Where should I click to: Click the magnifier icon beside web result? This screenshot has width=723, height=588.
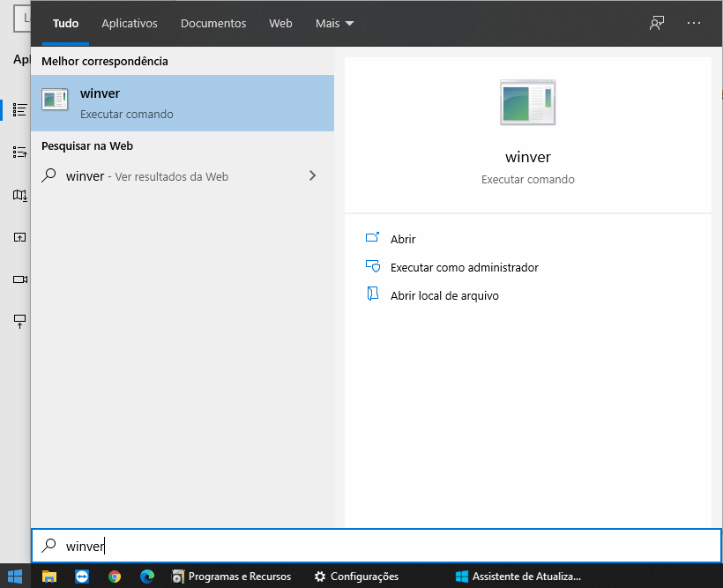pyautogui.click(x=48, y=175)
